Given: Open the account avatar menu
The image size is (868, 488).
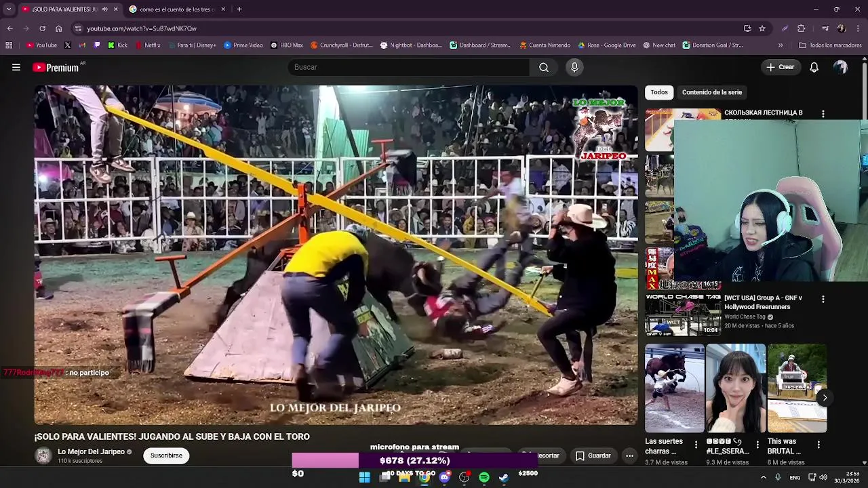Looking at the screenshot, I should tap(841, 67).
